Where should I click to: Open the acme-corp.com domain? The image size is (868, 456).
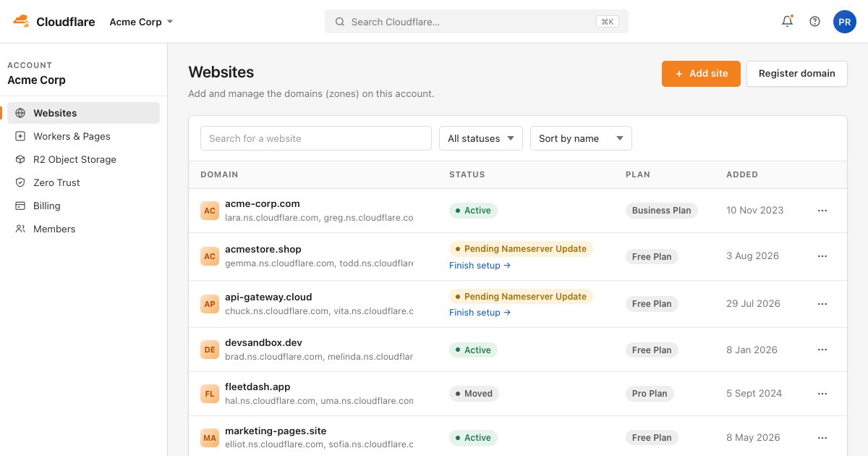[263, 204]
